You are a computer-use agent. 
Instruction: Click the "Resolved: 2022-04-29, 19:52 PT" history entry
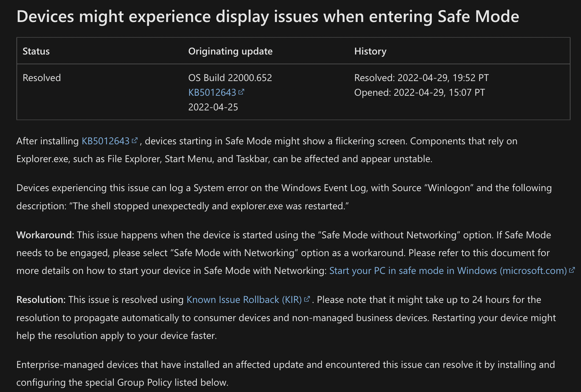[x=422, y=78]
